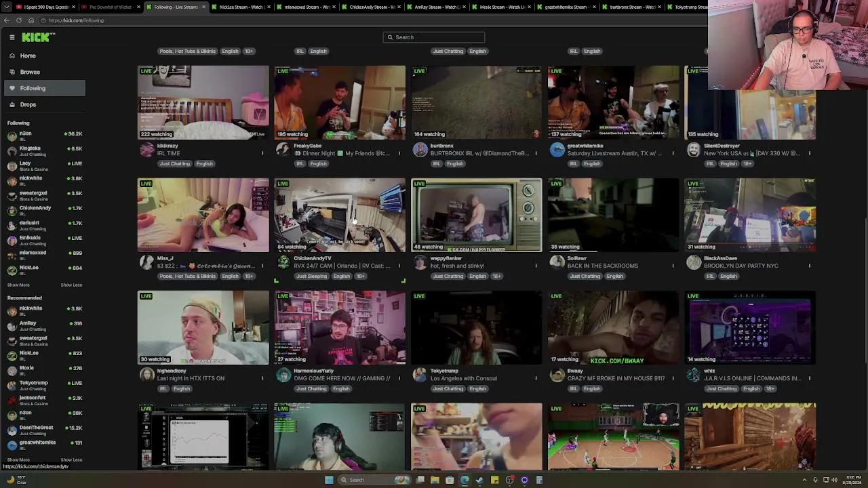This screenshot has width=868, height=488.
Task: Open greatwhitemike's Austin stream thumbnail
Action: pyautogui.click(x=613, y=102)
